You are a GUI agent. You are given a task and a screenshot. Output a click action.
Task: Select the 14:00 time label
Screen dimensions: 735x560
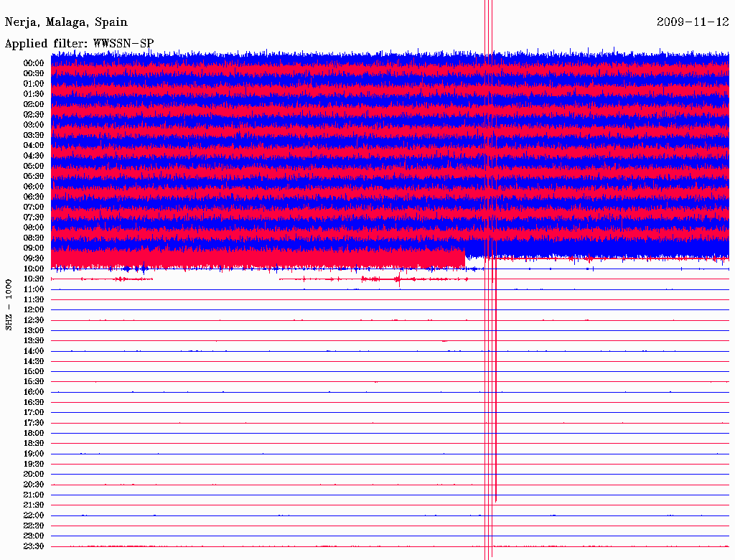[34, 351]
